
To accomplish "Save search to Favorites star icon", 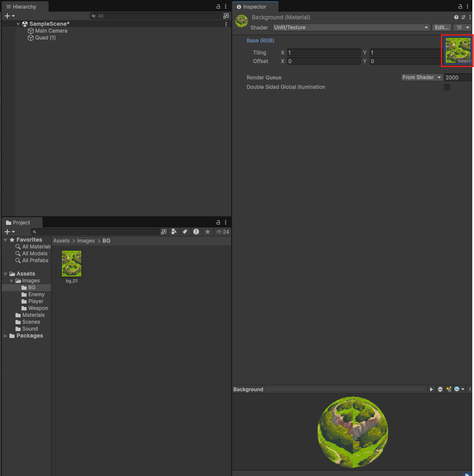I will [x=208, y=232].
